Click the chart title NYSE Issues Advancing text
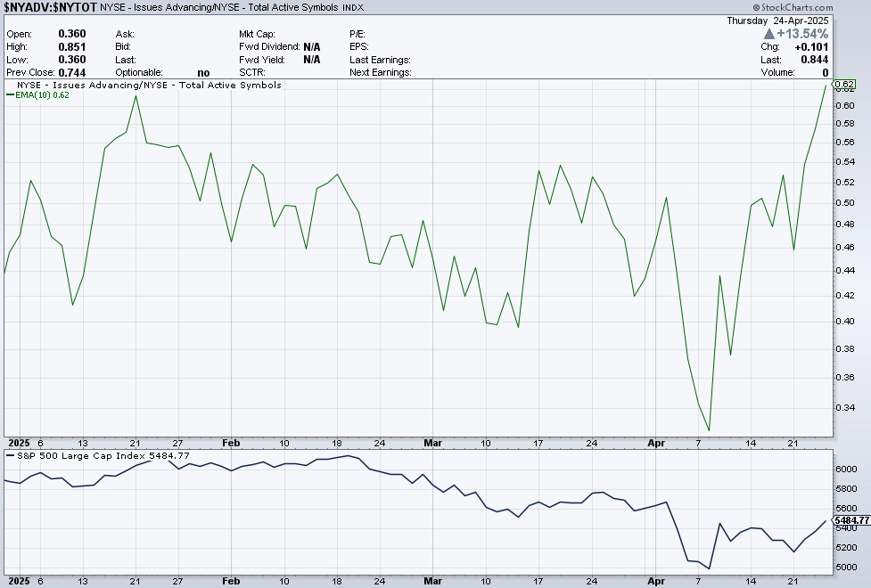 point(149,85)
